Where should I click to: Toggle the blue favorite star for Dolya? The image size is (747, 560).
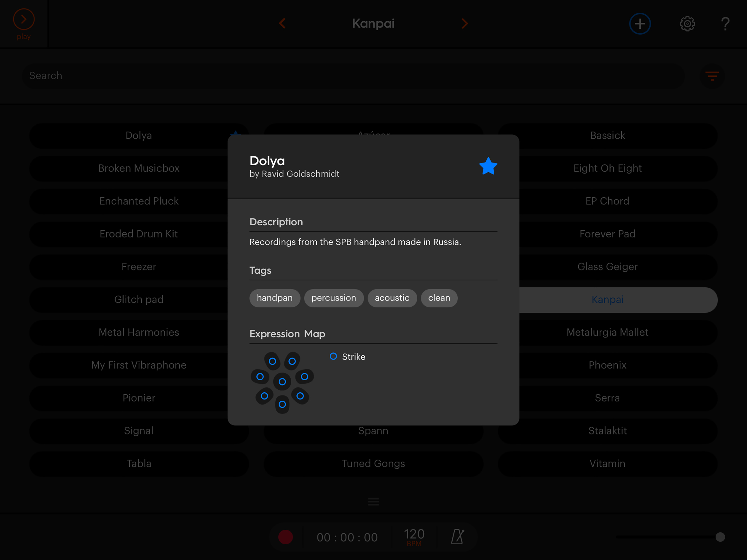(x=488, y=166)
